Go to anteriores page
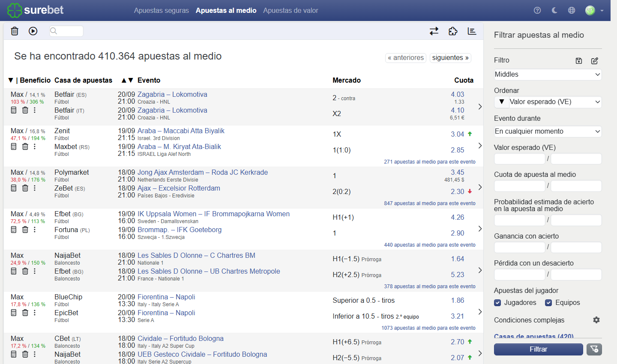Image resolution: width=617 pixels, height=364 pixels. pos(406,58)
